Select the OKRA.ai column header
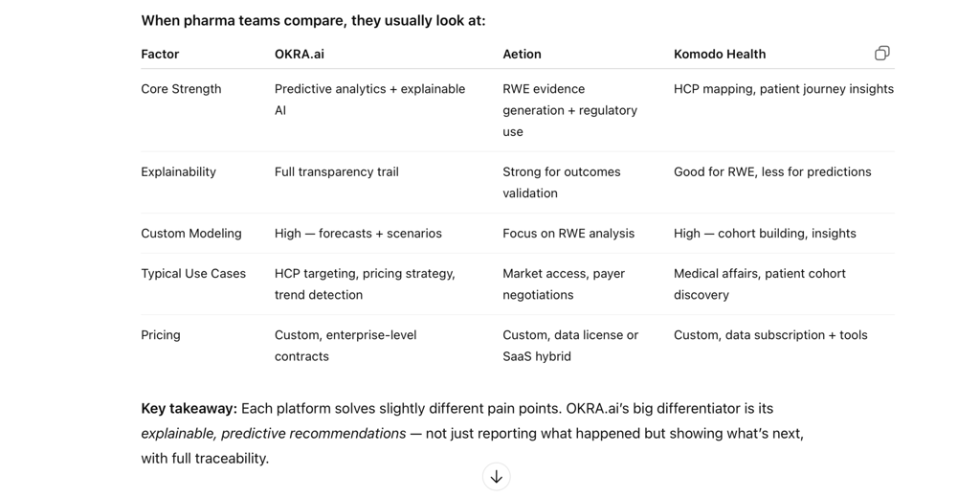 click(300, 54)
